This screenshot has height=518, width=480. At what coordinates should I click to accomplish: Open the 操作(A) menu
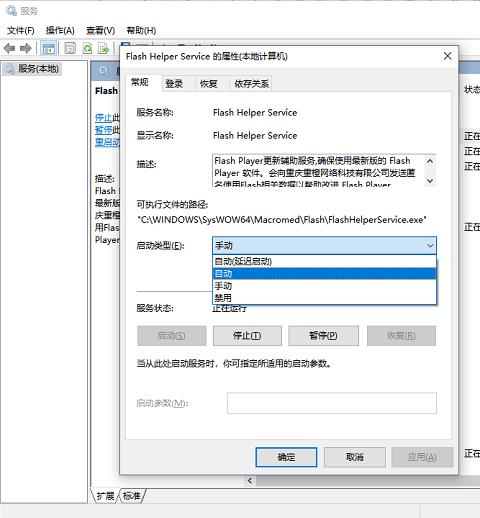point(60,31)
